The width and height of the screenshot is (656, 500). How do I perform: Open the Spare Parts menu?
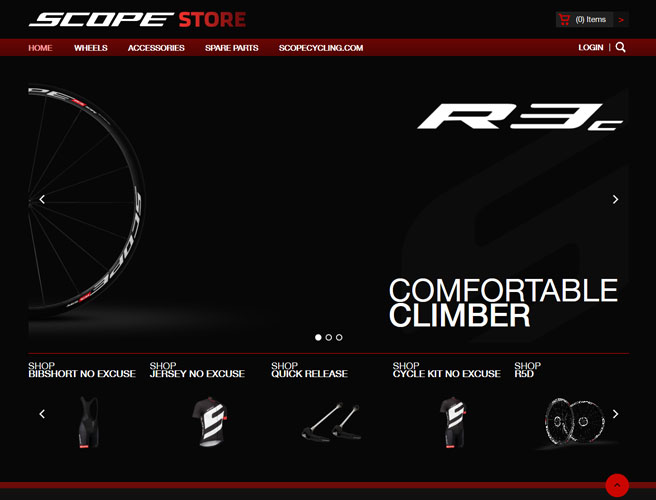[231, 48]
